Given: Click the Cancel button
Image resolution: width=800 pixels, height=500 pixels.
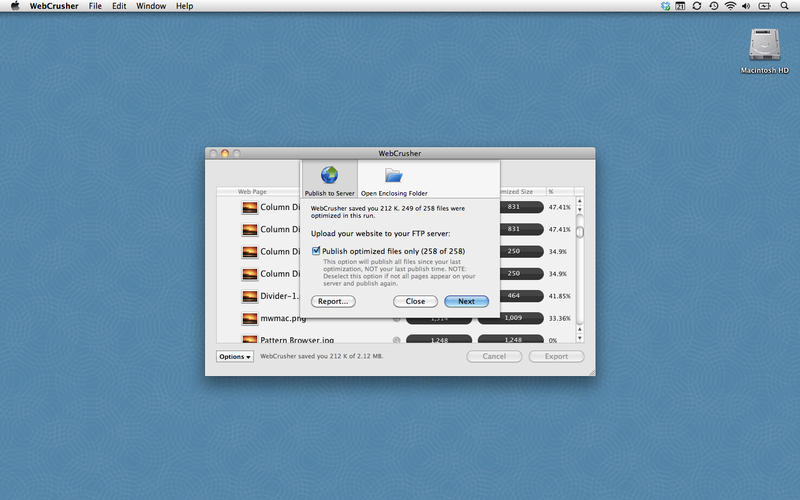Looking at the screenshot, I should click(494, 357).
